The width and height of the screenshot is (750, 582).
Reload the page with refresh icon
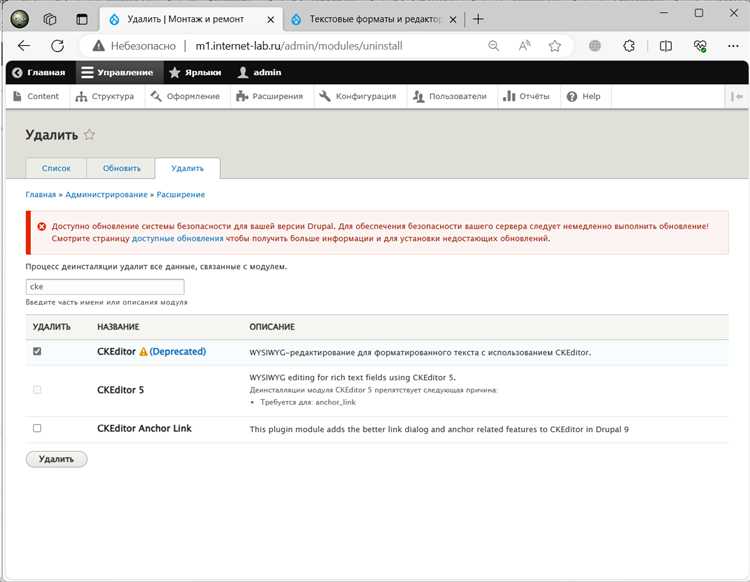coord(57,46)
